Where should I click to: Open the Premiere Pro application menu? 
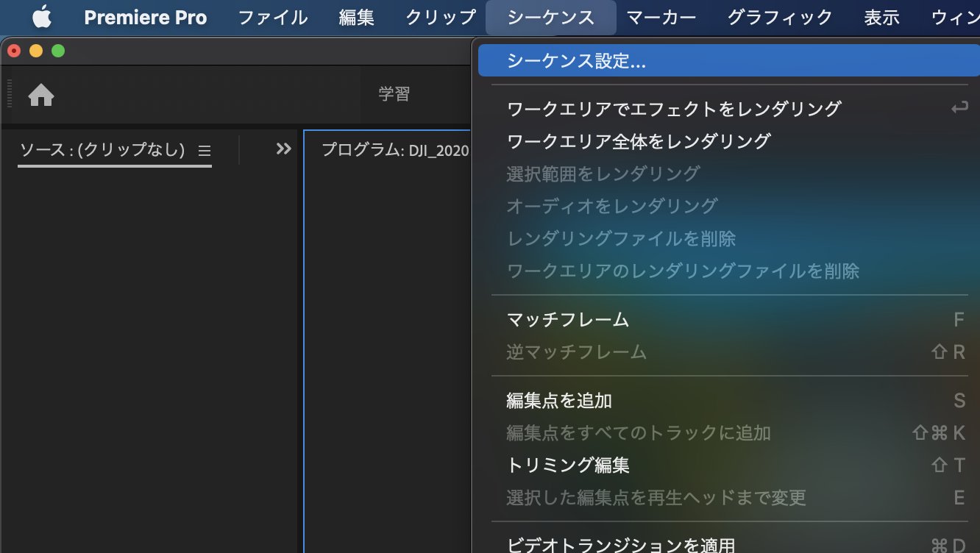(146, 17)
